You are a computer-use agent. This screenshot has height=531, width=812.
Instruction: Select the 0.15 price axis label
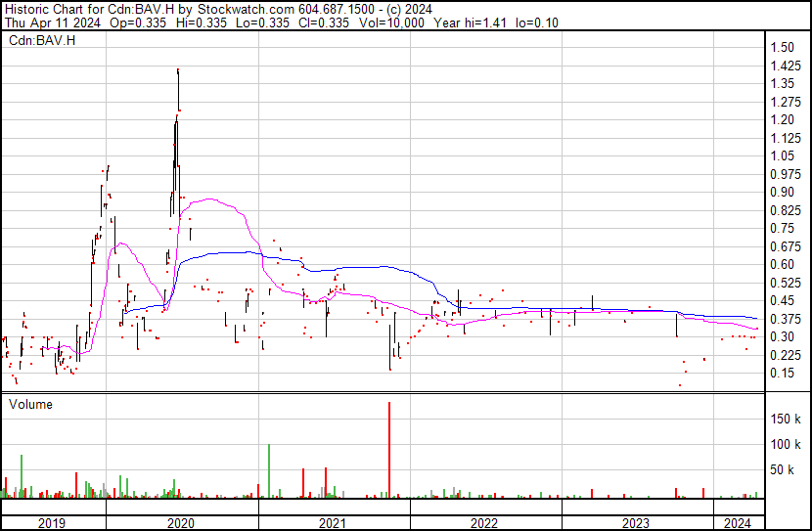pyautogui.click(x=781, y=373)
